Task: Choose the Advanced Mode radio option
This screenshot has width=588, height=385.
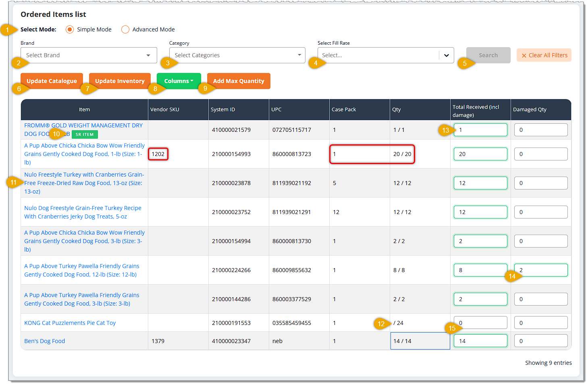Action: [125, 29]
